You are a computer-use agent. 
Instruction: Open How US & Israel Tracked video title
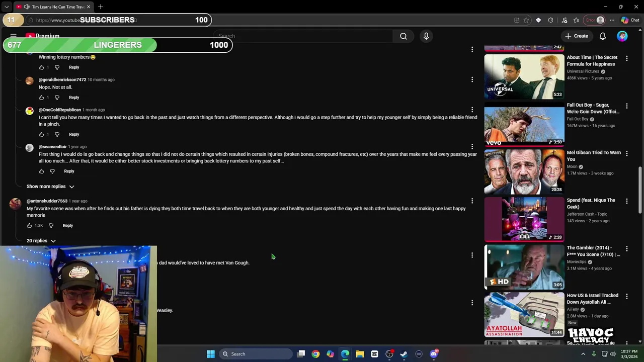pos(593,299)
